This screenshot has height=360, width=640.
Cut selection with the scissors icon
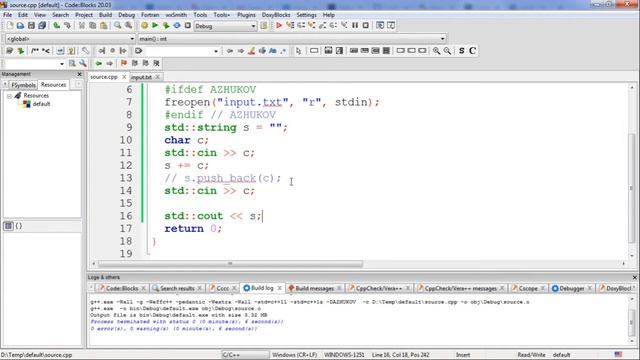click(82, 26)
